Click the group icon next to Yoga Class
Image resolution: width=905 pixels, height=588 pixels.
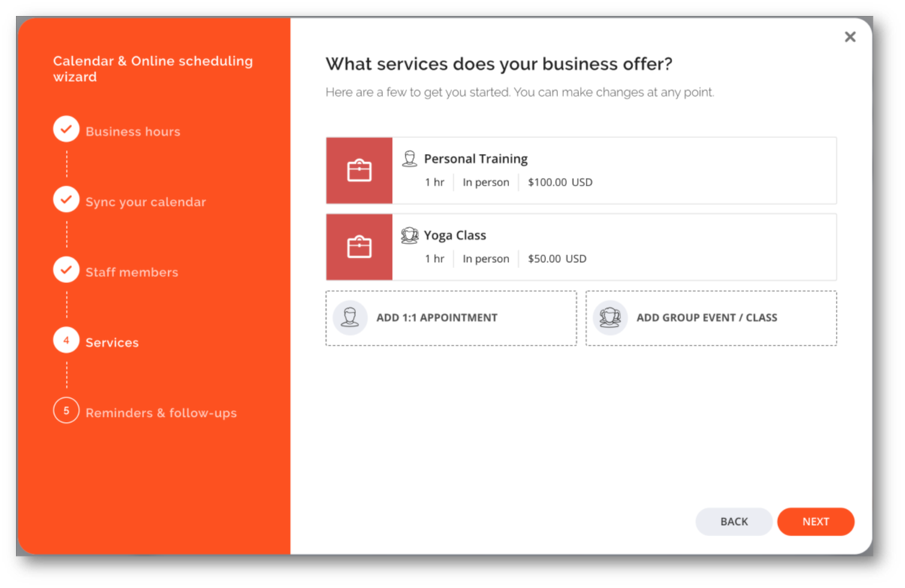tap(410, 234)
